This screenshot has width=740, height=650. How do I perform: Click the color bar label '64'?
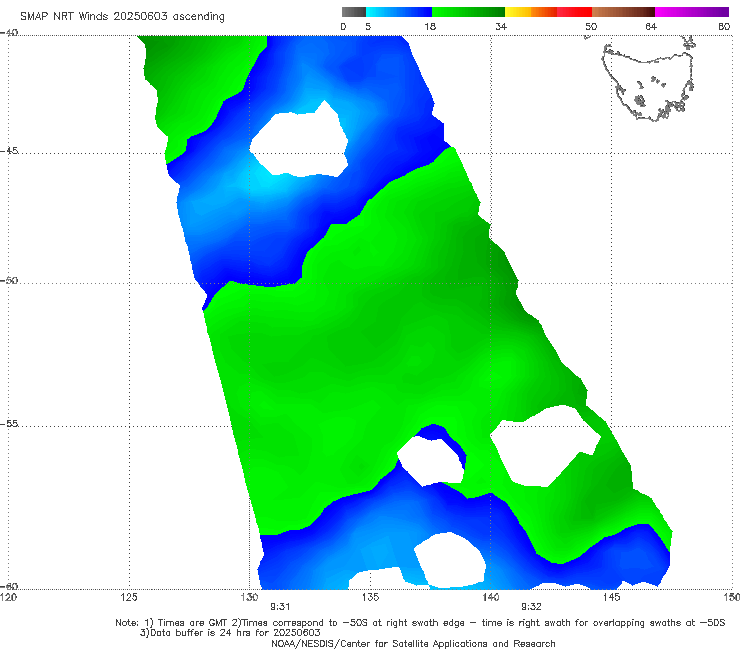651,27
